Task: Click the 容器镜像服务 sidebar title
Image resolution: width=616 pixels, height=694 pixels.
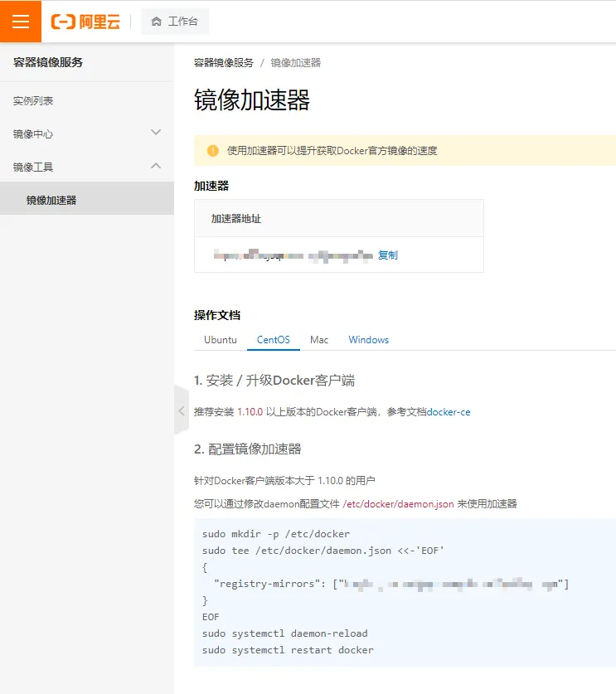Action: point(48,62)
